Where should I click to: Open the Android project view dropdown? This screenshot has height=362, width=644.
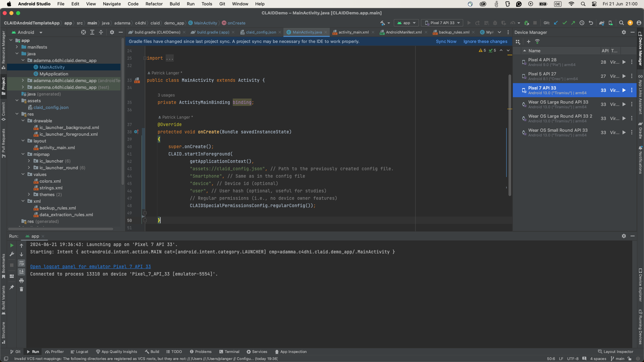click(27, 33)
